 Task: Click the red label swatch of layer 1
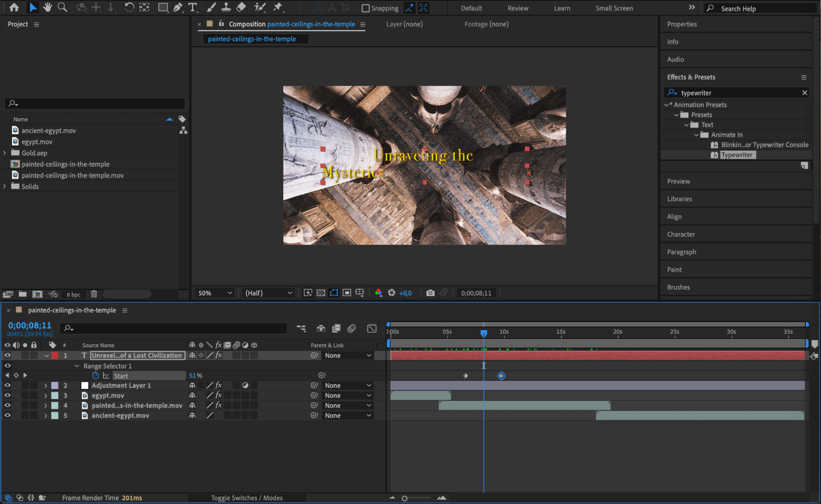(x=55, y=355)
